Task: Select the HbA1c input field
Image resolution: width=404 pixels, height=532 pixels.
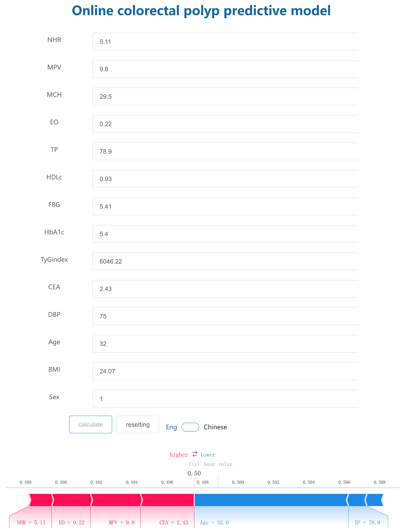Action: (x=225, y=234)
